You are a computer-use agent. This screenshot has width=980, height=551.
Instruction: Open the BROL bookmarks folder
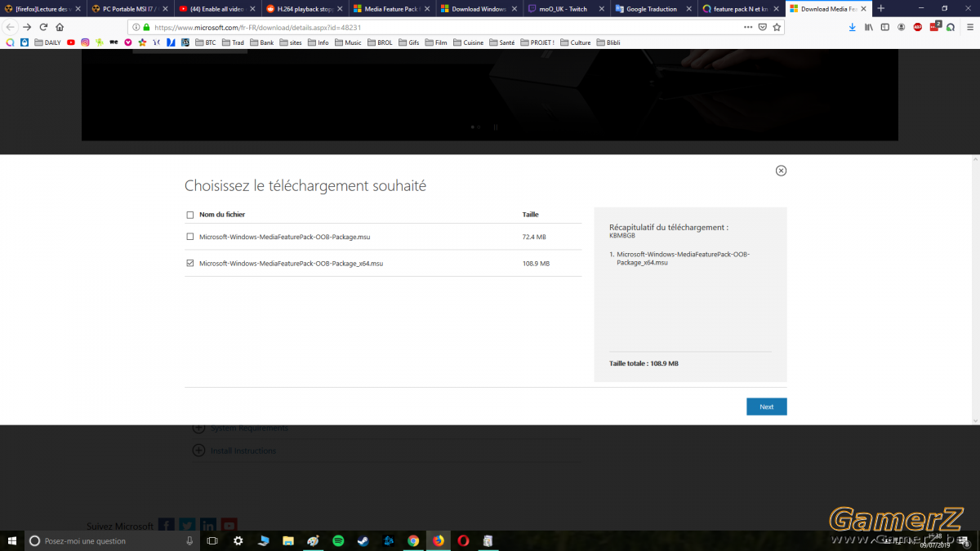point(379,42)
